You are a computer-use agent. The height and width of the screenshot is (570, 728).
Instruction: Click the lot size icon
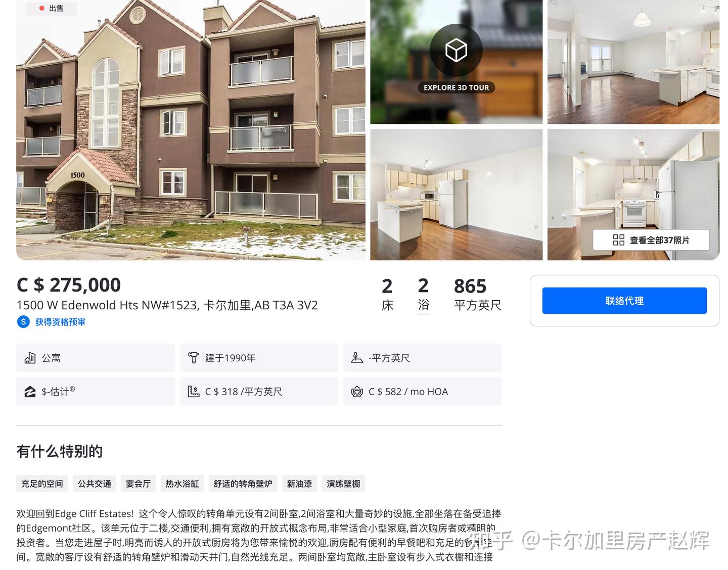point(357,358)
